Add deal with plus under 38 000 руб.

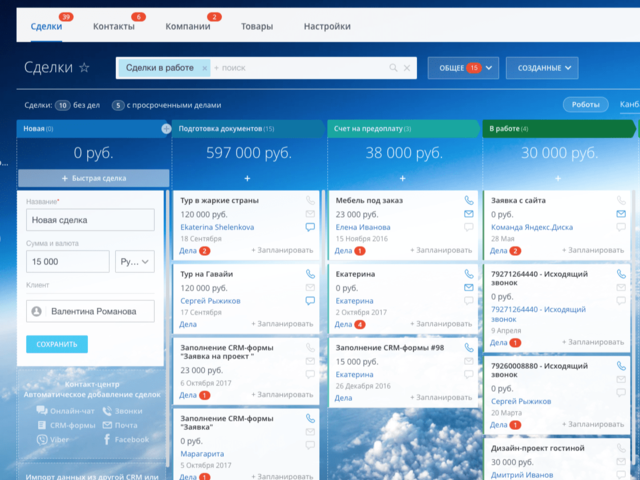402,178
